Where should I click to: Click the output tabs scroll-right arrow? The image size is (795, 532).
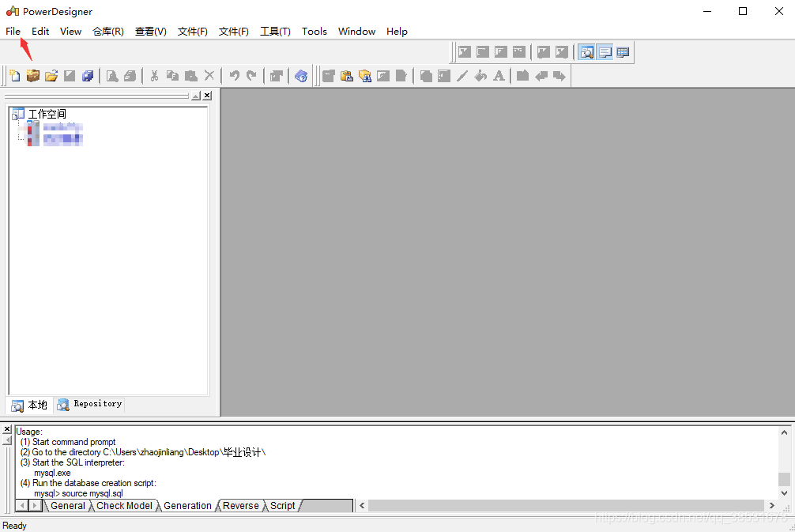click(35, 506)
